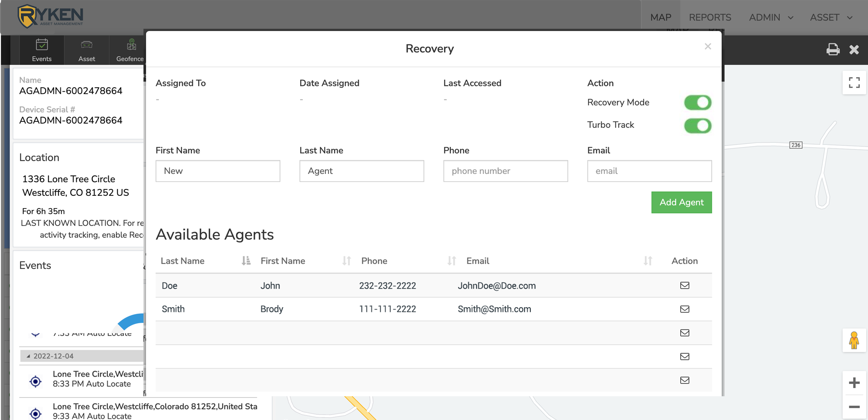This screenshot has height=420, width=868.
Task: Activate the map fullscreen icon
Action: (854, 83)
